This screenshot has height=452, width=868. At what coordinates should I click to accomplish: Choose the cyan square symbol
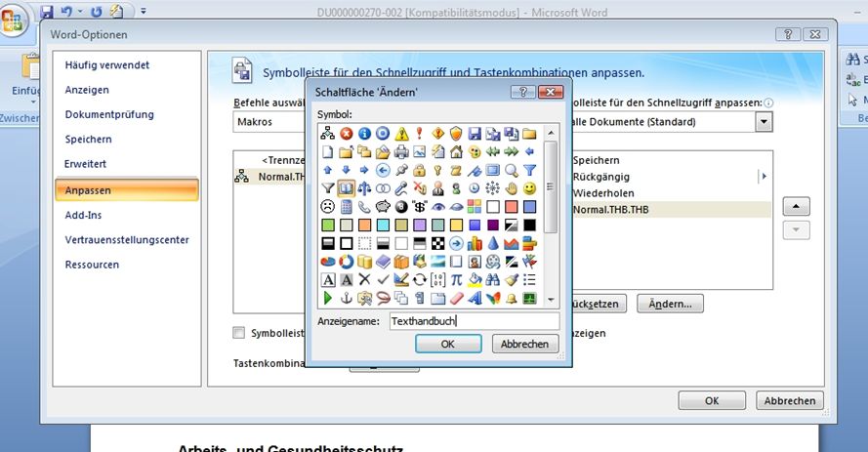(x=383, y=226)
